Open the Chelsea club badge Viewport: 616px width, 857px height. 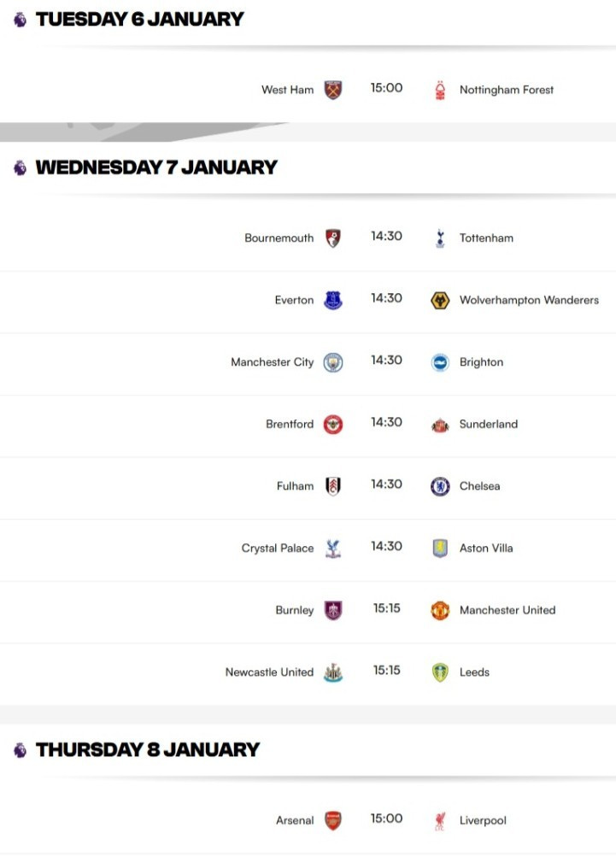438,485
